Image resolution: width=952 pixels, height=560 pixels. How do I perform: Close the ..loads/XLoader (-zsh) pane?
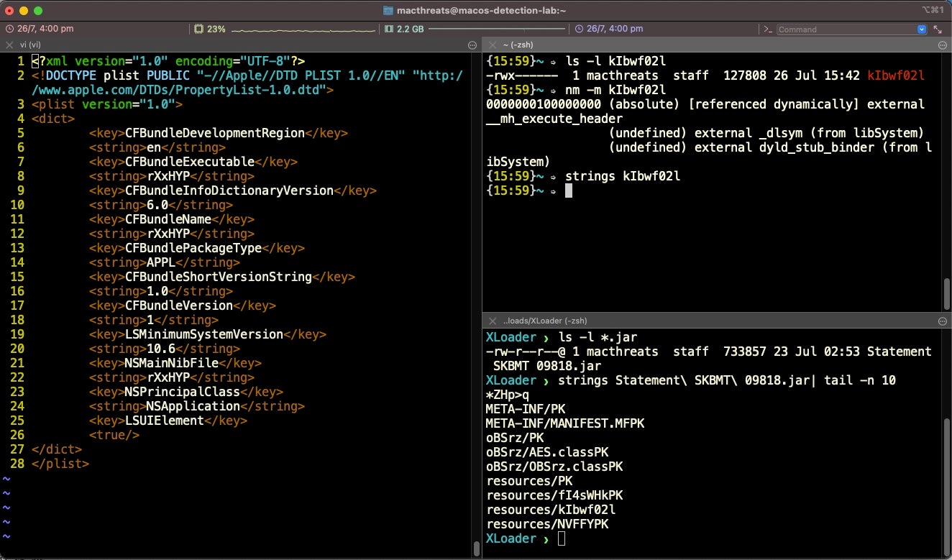[492, 321]
